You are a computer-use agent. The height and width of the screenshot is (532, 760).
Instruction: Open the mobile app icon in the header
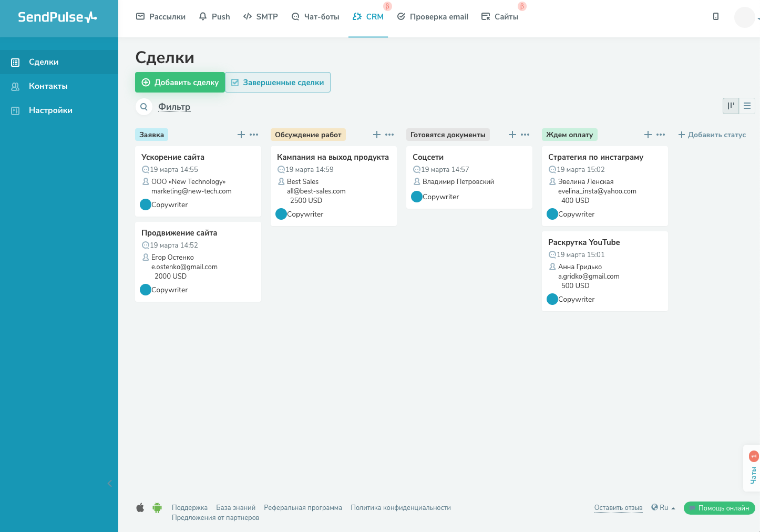(x=715, y=16)
